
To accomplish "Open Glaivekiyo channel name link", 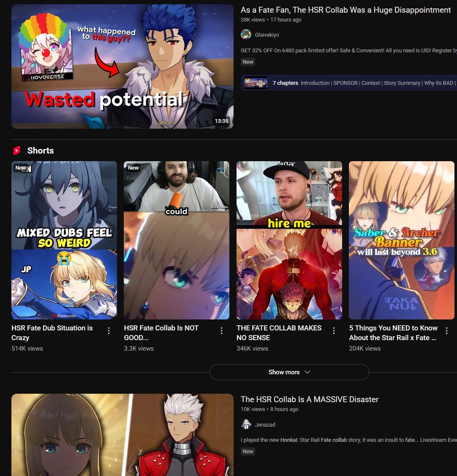I will [x=267, y=35].
